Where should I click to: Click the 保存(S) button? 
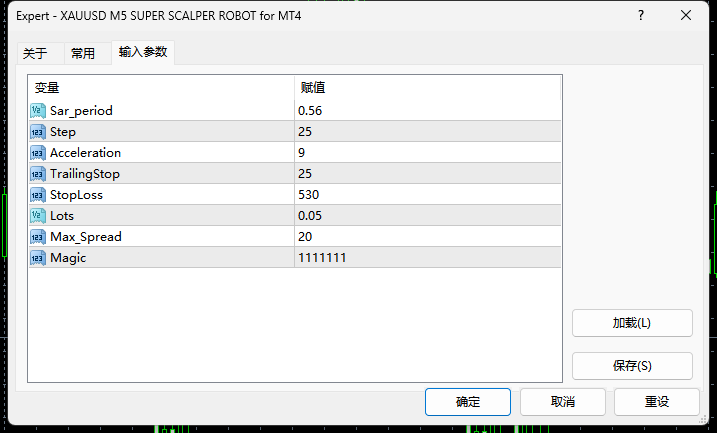(x=632, y=366)
